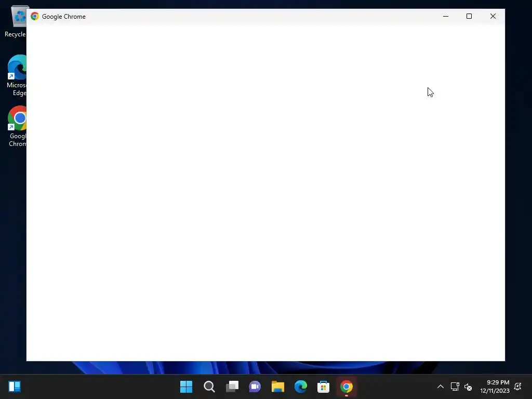Minimize the Google Chrome window
The width and height of the screenshot is (532, 399).
[446, 16]
